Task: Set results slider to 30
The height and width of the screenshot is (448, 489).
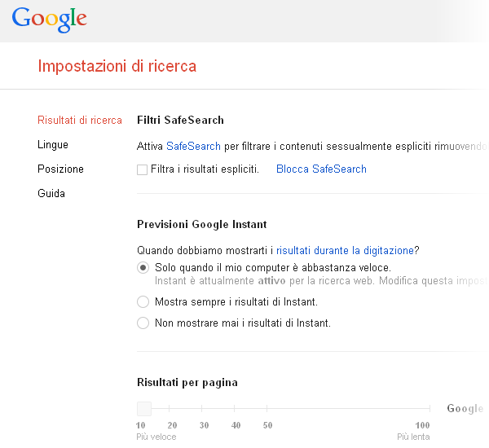Action: (204, 409)
